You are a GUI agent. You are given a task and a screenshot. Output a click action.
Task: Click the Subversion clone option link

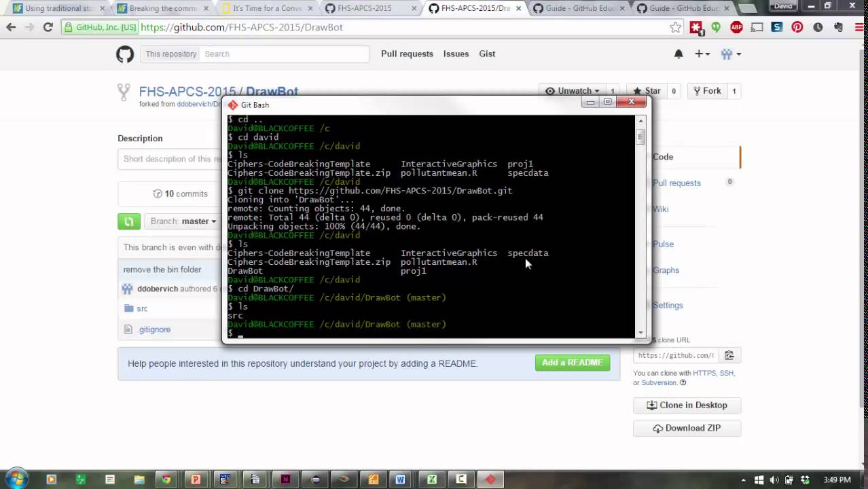click(659, 382)
